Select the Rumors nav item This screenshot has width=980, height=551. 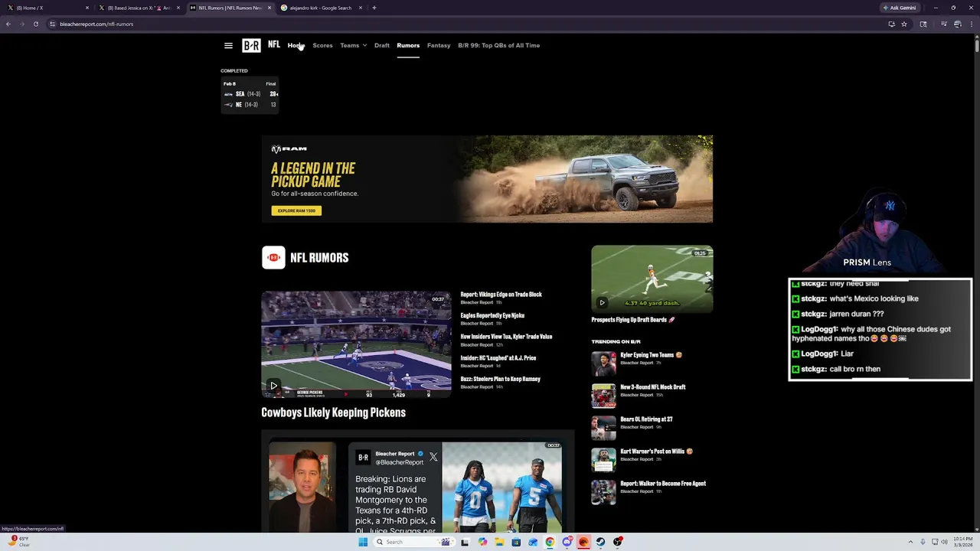point(408,45)
